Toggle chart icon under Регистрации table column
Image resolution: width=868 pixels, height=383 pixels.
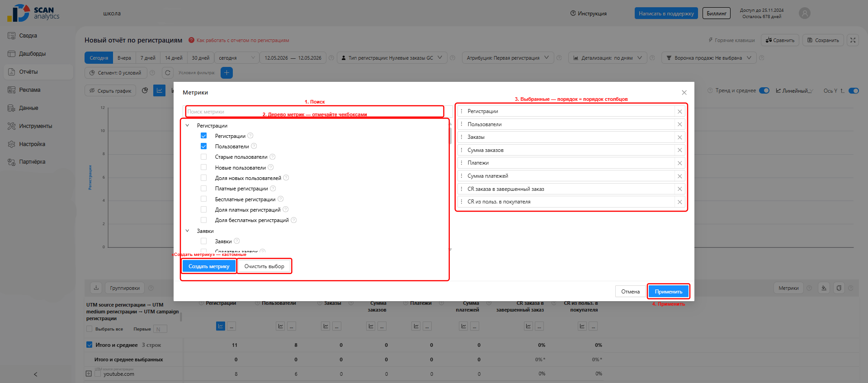221,326
